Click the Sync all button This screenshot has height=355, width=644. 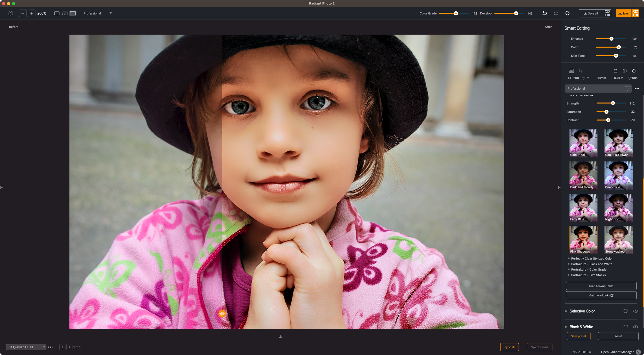pos(509,347)
